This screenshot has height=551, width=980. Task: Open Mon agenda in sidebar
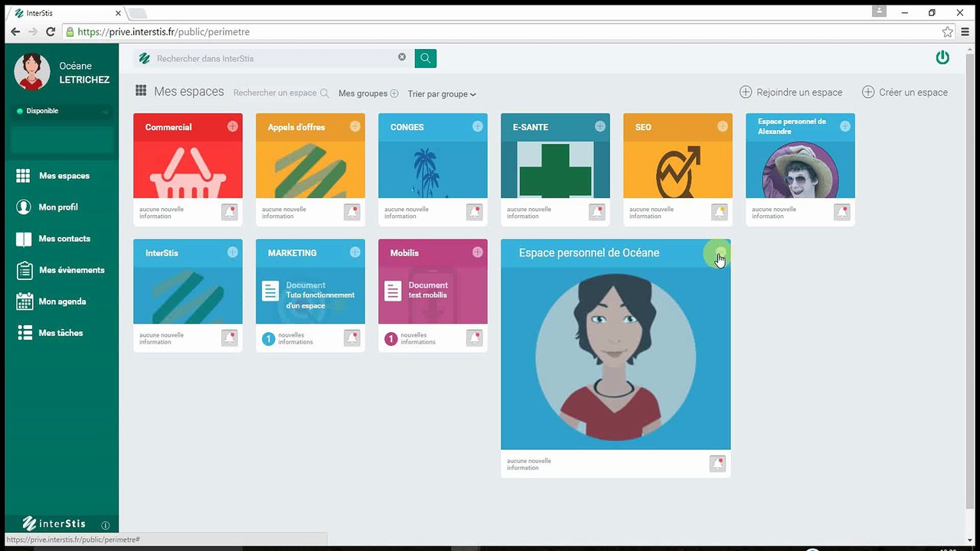(x=51, y=302)
